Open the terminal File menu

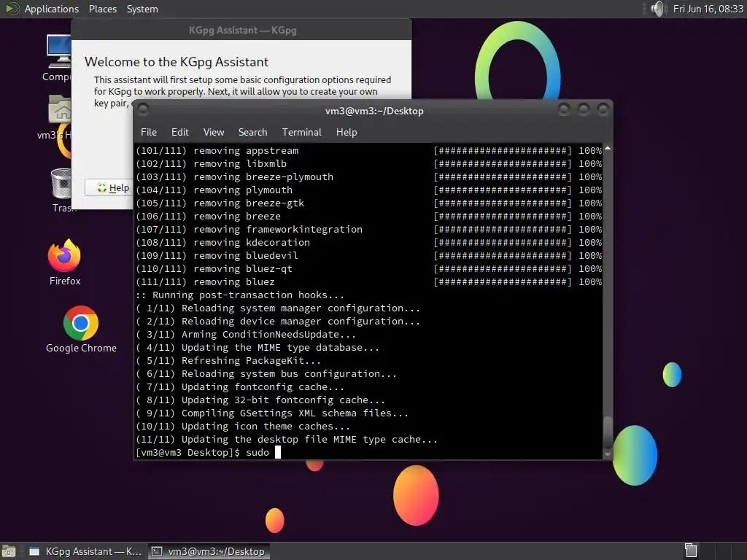click(149, 133)
